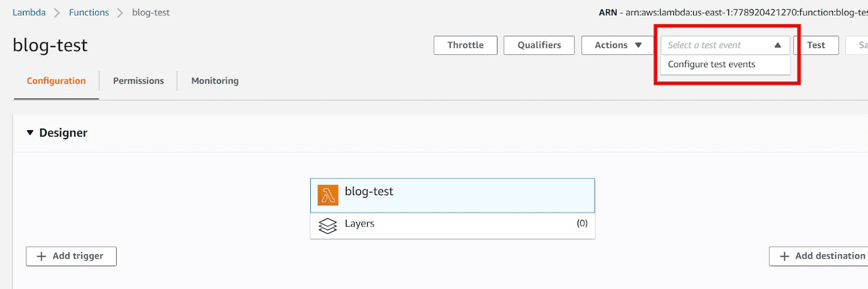Click the Test button
Viewport: 868px width, 289px height.
816,45
